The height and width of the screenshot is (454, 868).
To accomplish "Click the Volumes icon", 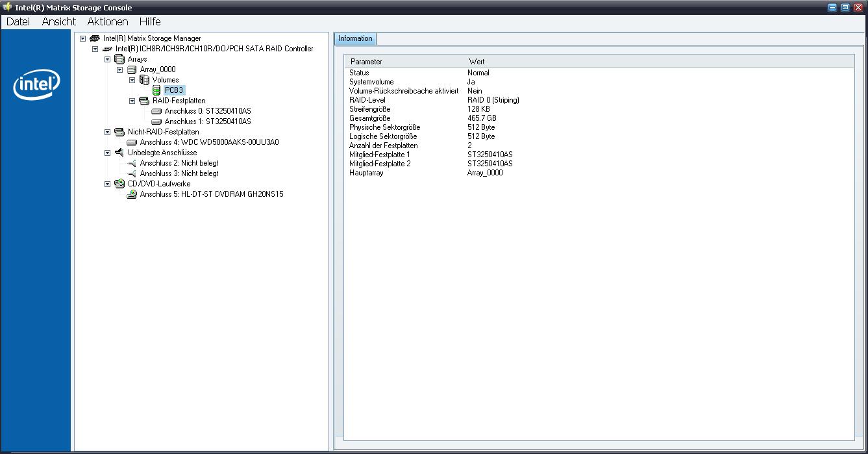I will 145,80.
